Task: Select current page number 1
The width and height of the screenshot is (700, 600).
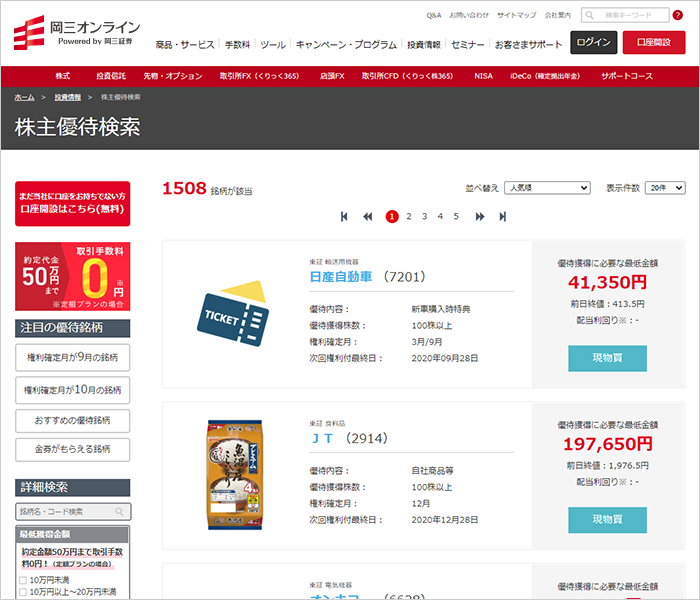Action: [392, 217]
